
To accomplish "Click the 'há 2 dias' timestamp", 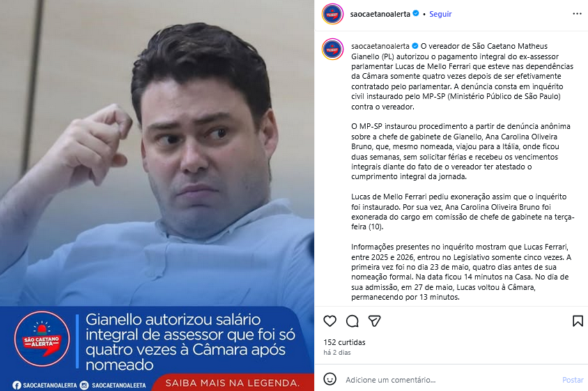I will (x=336, y=353).
